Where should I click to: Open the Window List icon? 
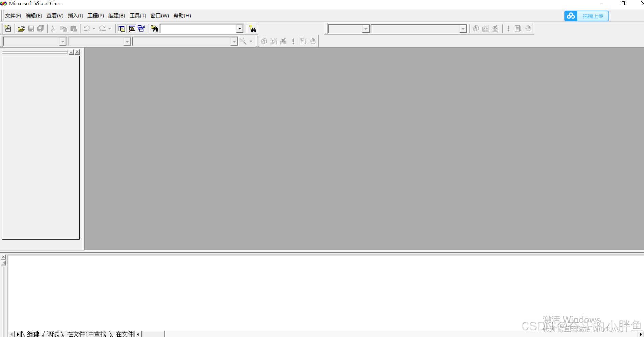(141, 29)
